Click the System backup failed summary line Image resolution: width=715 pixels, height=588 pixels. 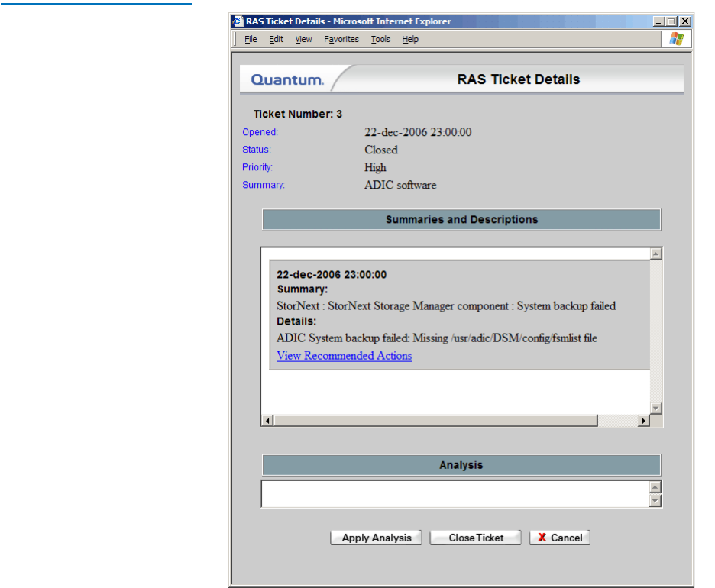pos(446,306)
